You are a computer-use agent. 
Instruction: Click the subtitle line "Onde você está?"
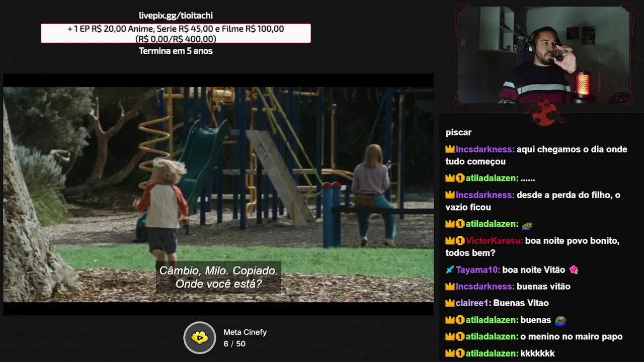(x=218, y=284)
